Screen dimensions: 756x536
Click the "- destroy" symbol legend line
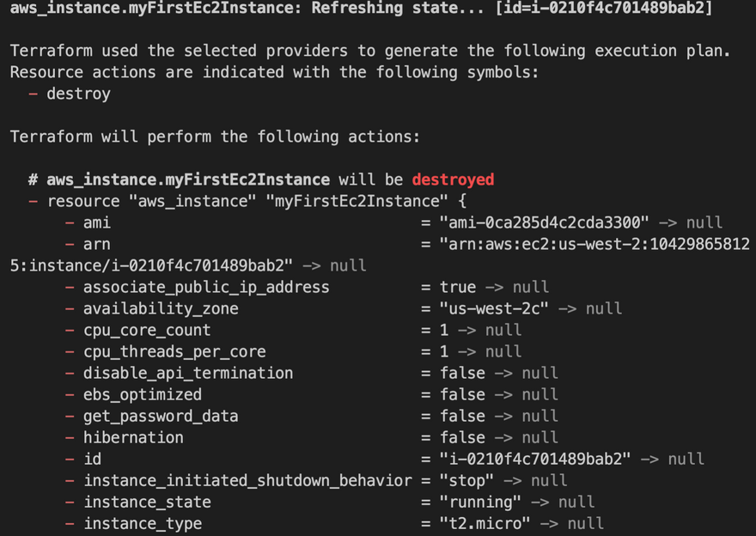70,94
